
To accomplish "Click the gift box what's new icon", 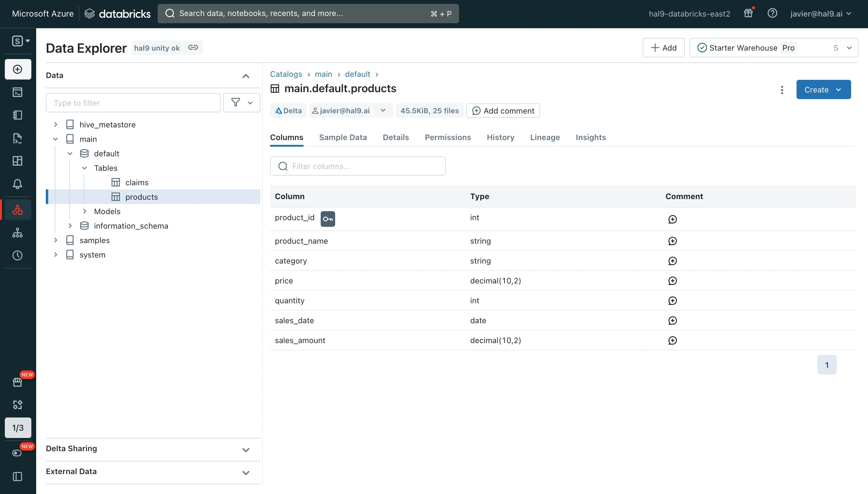I will [x=748, y=14].
